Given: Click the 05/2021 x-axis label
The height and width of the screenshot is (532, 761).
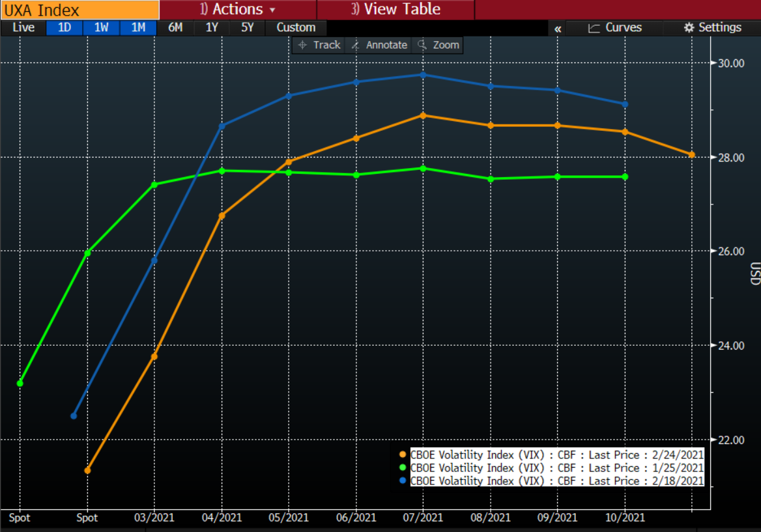Looking at the screenshot, I should pos(289,518).
